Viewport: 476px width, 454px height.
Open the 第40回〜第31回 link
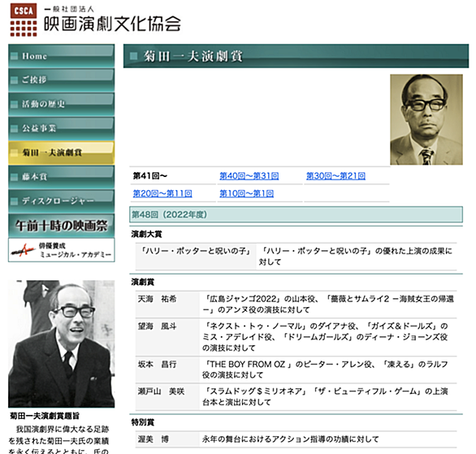point(249,176)
